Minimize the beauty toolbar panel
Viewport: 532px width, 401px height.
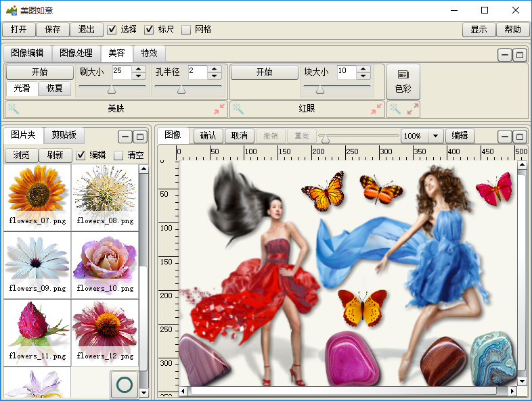(x=505, y=55)
